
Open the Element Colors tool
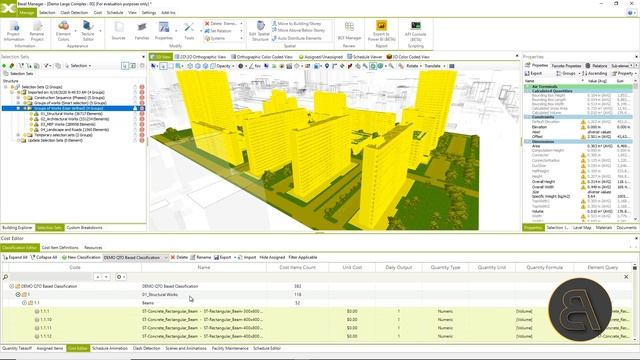point(63,31)
